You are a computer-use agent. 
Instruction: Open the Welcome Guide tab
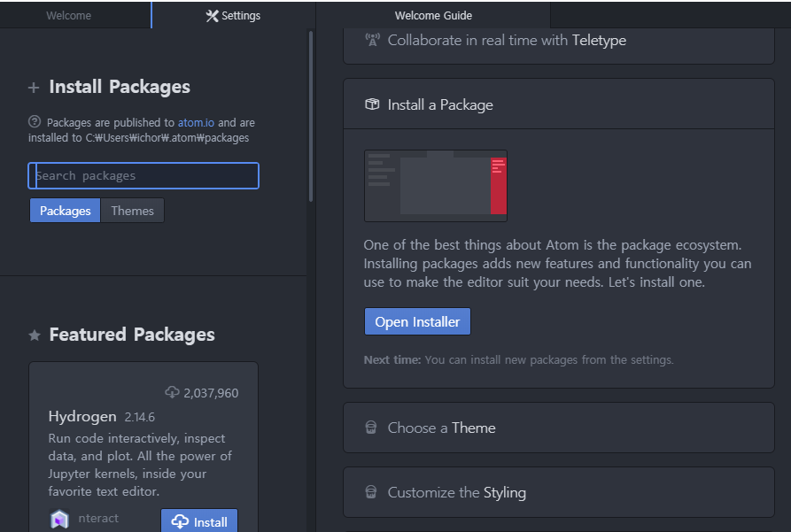pyautogui.click(x=433, y=15)
